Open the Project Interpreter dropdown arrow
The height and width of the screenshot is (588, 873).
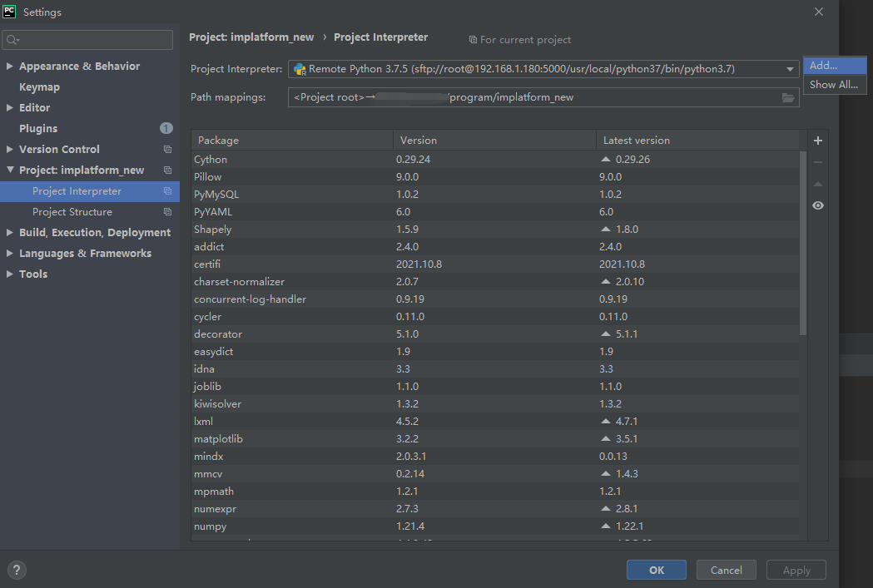click(790, 70)
